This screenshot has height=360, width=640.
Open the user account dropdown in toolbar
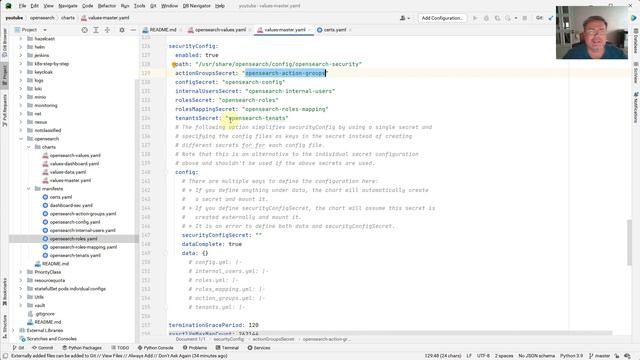click(405, 18)
